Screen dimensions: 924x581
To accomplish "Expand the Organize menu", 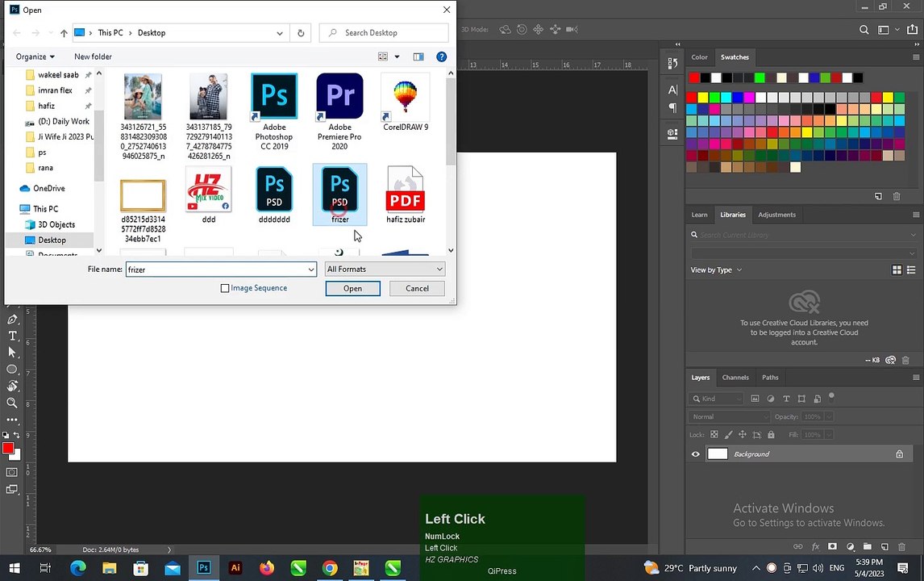I will [35, 56].
